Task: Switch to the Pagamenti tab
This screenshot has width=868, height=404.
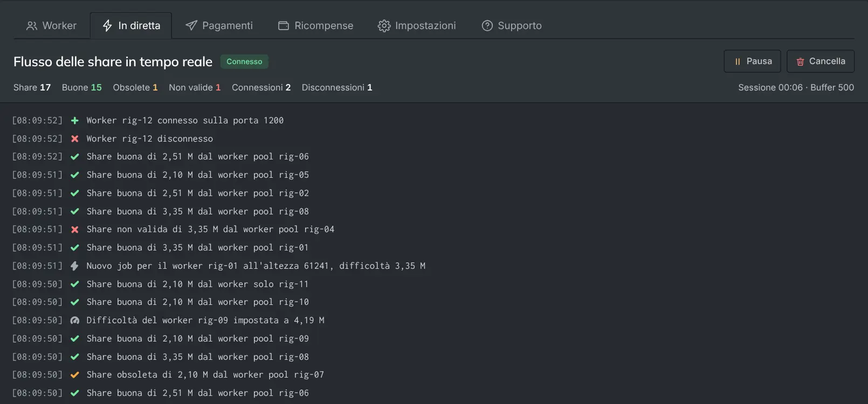Action: pyautogui.click(x=219, y=26)
